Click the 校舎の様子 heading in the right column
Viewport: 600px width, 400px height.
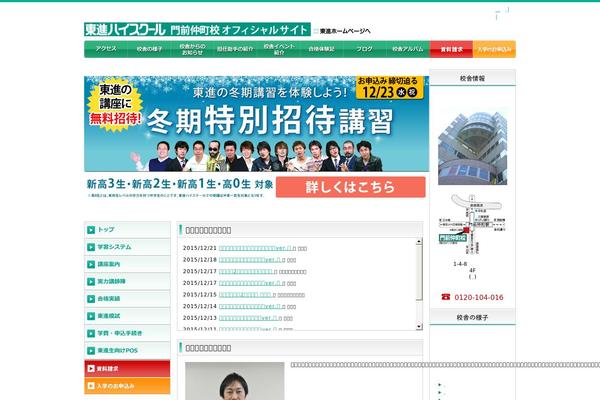473,317
